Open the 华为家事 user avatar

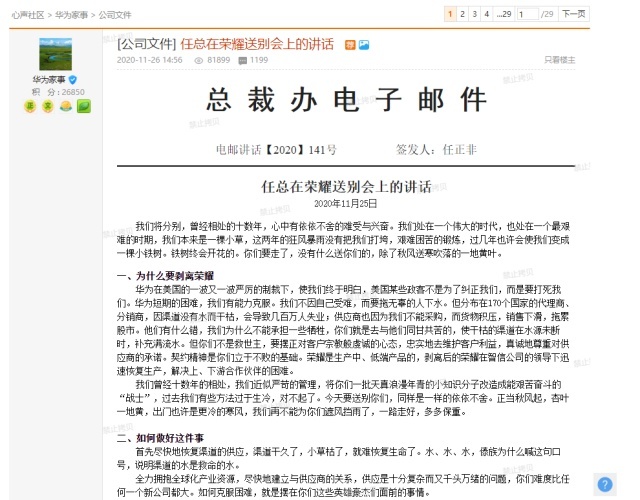61,54
